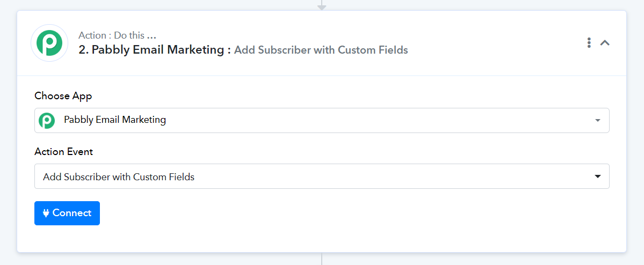Click the large Pabbly logo in the step header

[x=49, y=43]
